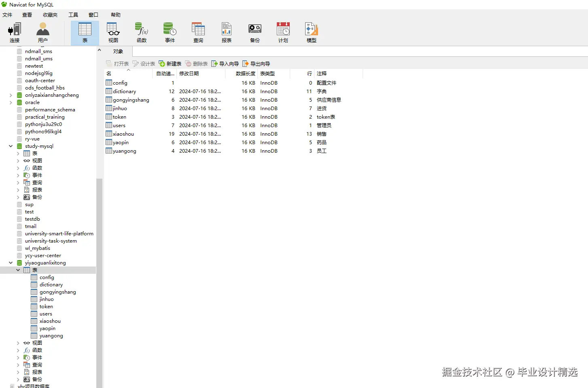Expand the 视图 node under yiyaoguanlixitong
588x388 pixels.
(x=18, y=343)
